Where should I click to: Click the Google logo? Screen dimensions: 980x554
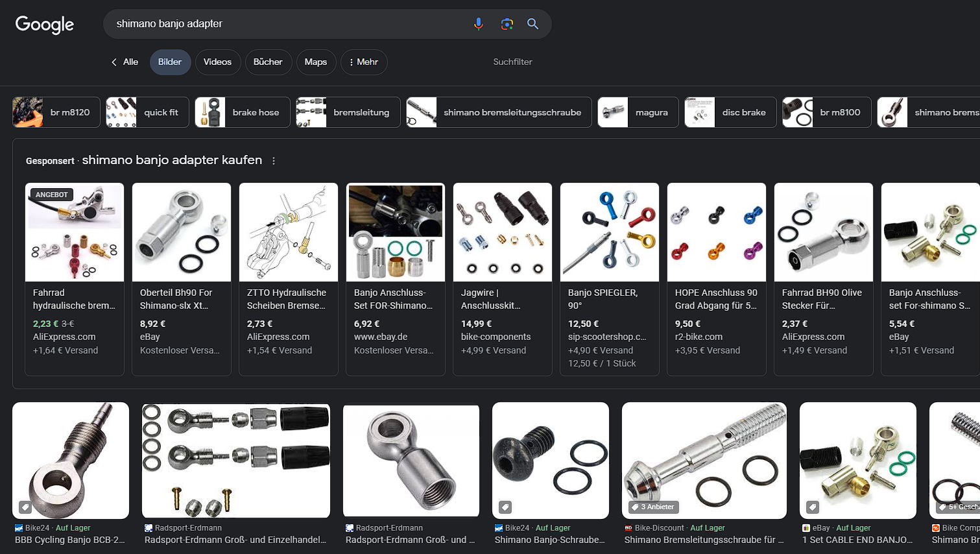click(45, 25)
